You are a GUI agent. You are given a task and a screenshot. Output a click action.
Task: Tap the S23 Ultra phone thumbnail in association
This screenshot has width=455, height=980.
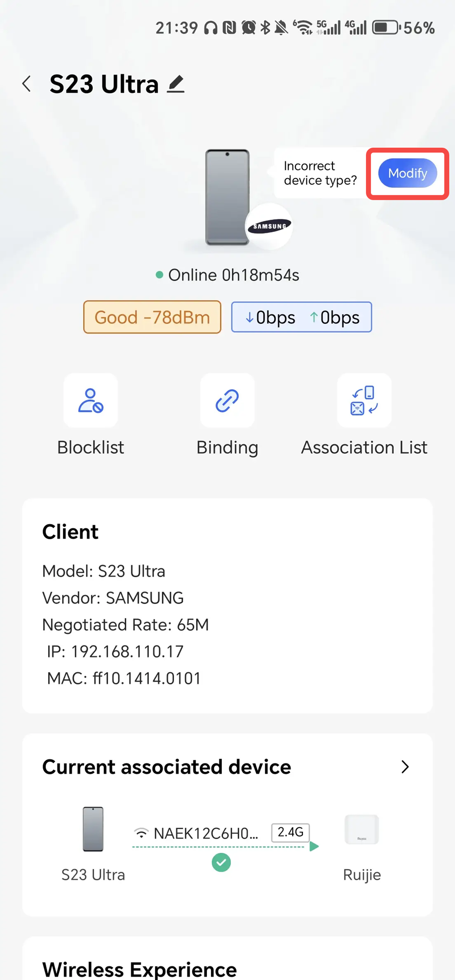(x=93, y=829)
